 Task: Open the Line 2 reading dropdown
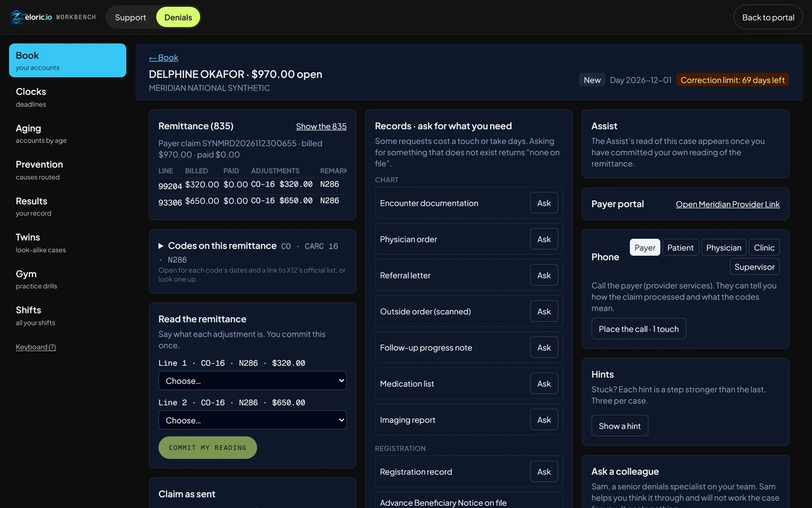click(x=252, y=420)
